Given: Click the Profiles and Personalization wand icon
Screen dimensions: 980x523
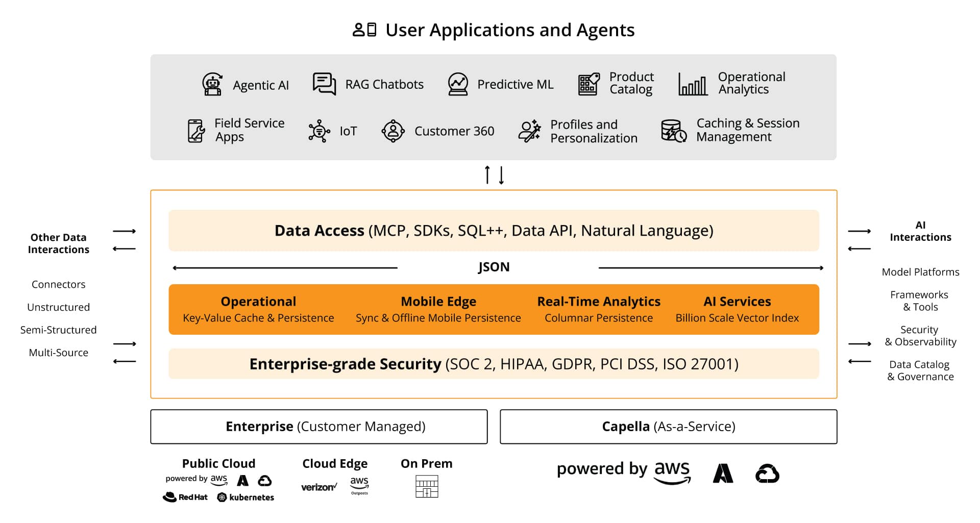Looking at the screenshot, I should pyautogui.click(x=529, y=131).
